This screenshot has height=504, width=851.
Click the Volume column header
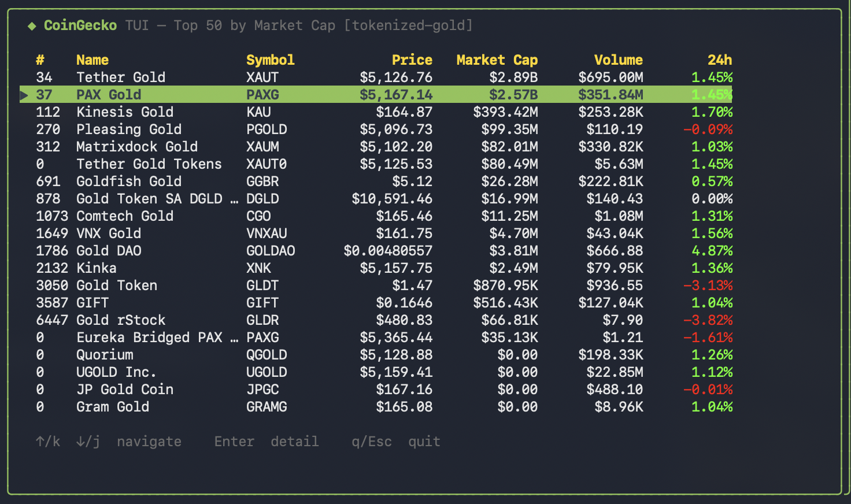tap(619, 60)
